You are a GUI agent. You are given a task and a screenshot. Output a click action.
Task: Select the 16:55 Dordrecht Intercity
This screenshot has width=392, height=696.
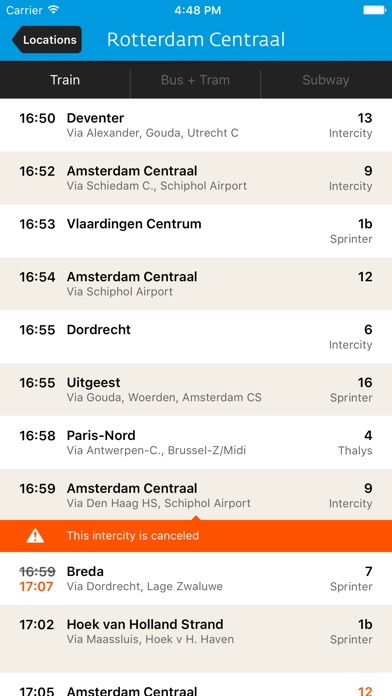[196, 336]
